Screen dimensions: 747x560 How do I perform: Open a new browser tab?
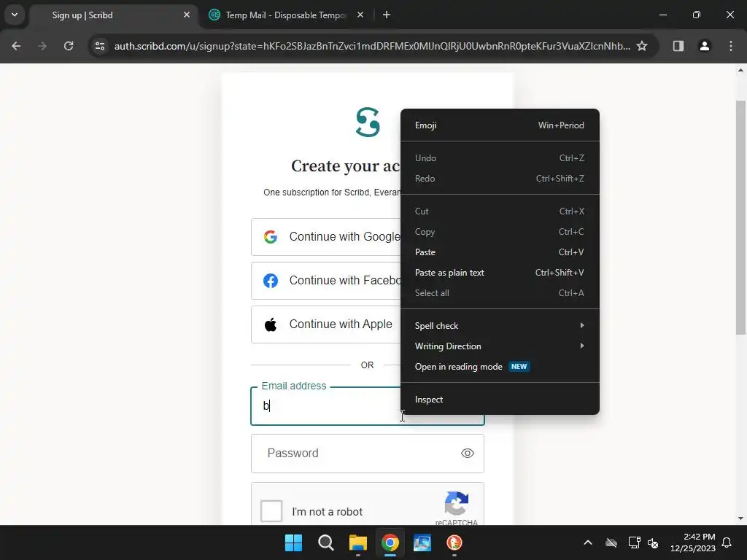(x=387, y=15)
